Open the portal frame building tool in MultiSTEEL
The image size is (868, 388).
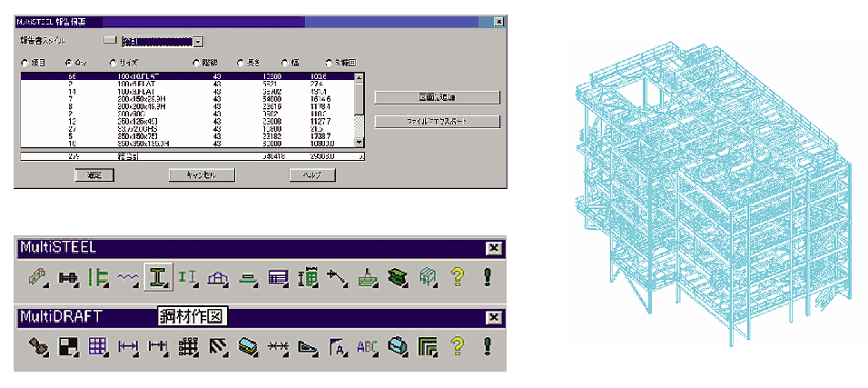218,277
